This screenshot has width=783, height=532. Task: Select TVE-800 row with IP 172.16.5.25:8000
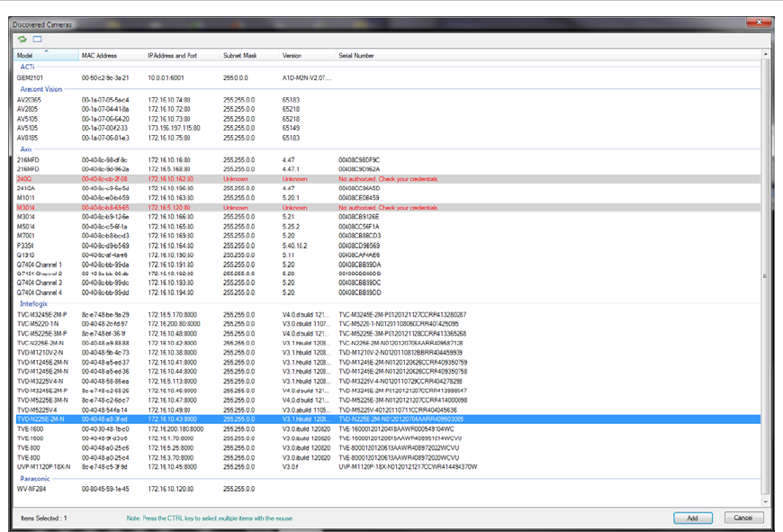point(388,448)
